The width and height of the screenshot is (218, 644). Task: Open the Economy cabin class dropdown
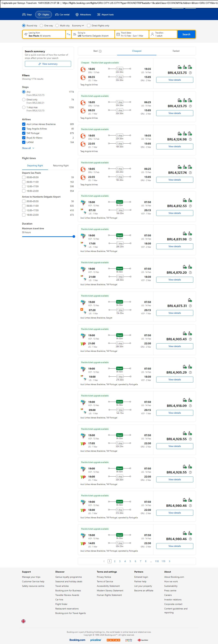78,26
